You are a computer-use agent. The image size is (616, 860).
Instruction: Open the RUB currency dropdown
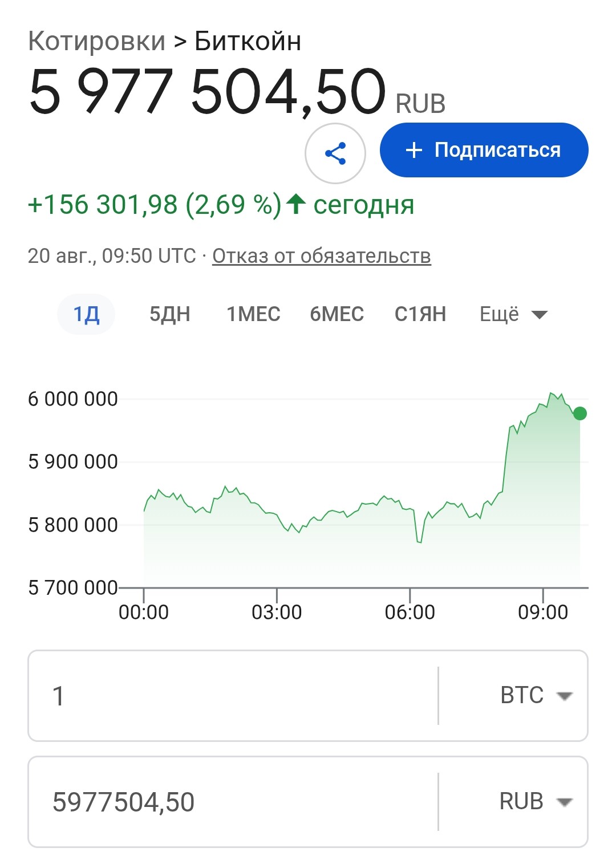pyautogui.click(x=536, y=802)
